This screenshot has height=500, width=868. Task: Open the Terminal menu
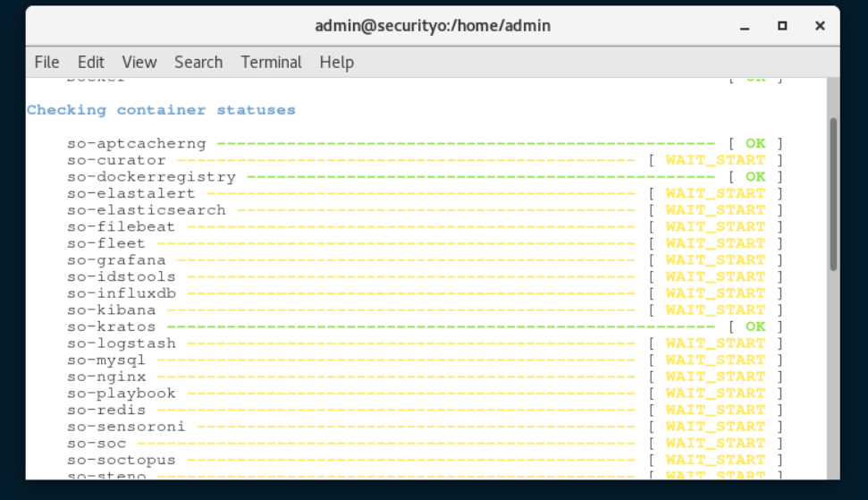point(271,62)
